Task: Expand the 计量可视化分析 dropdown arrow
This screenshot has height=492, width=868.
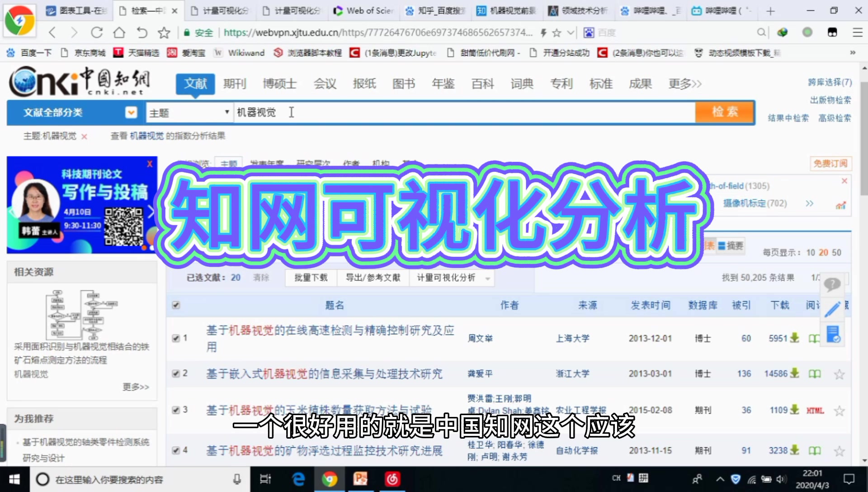Action: coord(487,279)
